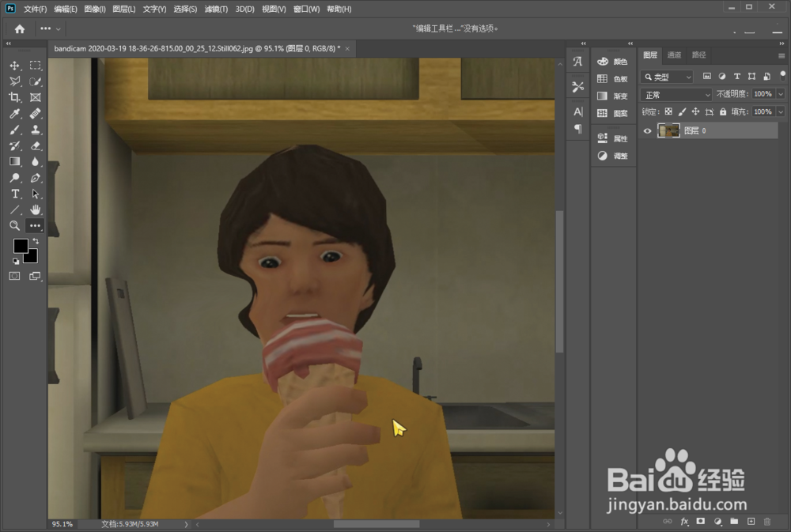Viewport: 791px width, 532px height.
Task: Create a new layer icon
Action: point(751,522)
